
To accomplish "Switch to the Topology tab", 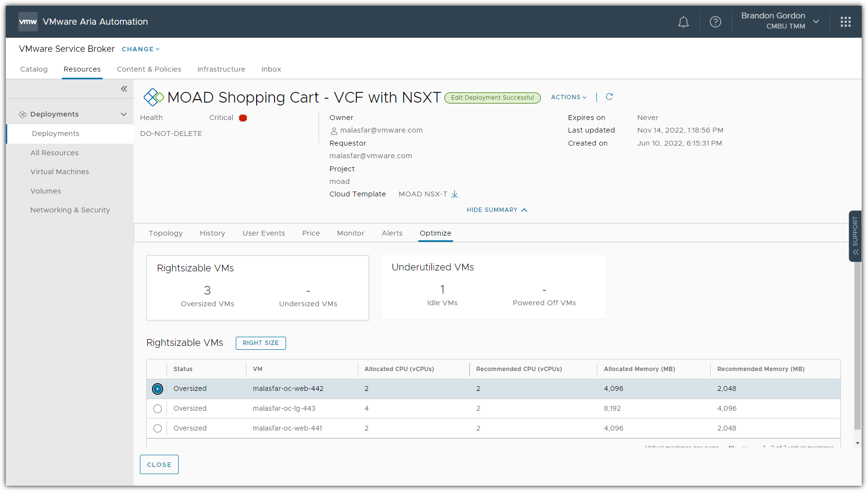I will point(166,233).
